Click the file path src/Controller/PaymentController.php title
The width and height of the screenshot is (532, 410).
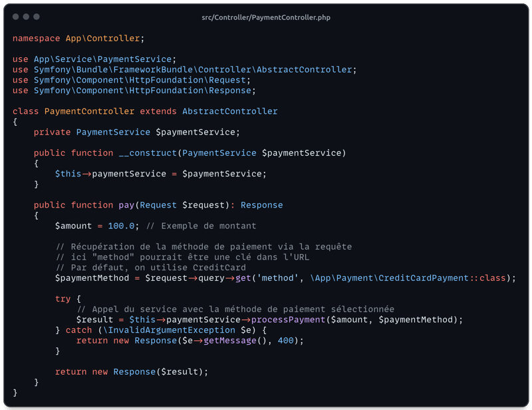tap(266, 17)
